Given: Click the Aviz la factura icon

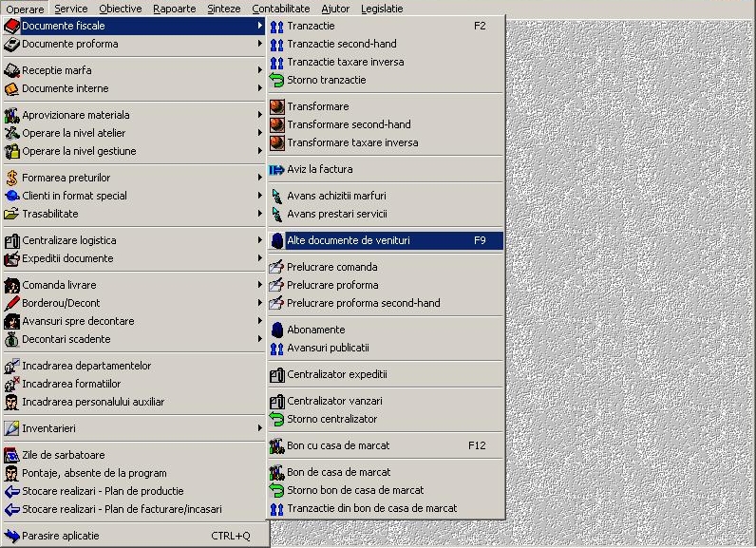Looking at the screenshot, I should pos(277,170).
